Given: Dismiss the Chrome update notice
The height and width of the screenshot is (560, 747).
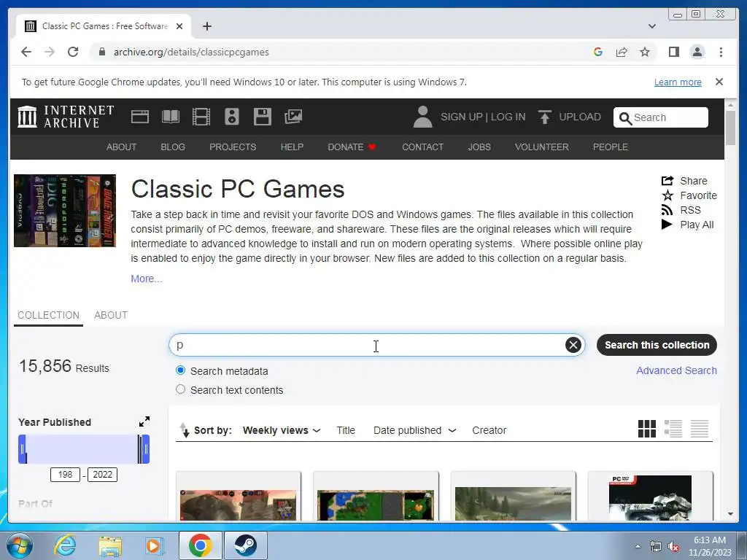Looking at the screenshot, I should [719, 82].
